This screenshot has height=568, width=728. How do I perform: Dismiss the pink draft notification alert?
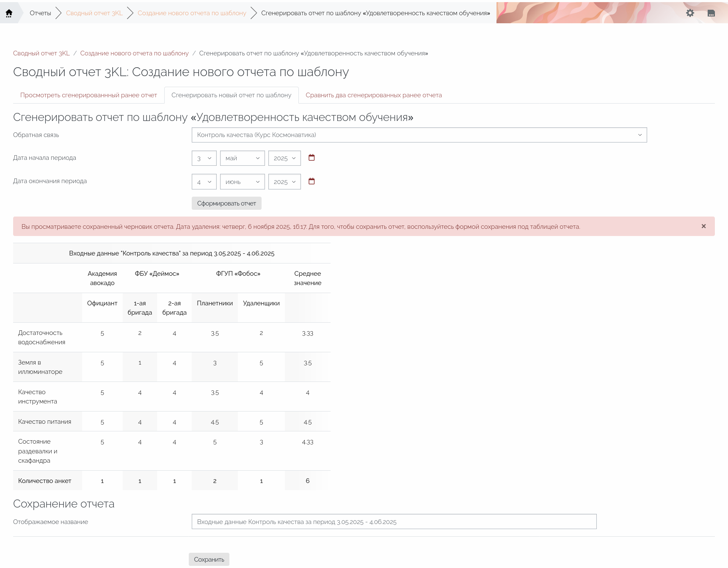[x=703, y=226]
